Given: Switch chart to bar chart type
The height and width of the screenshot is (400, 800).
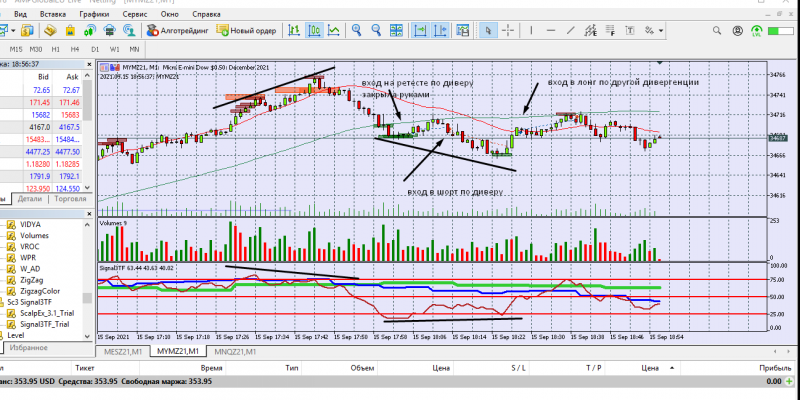Looking at the screenshot, I should [294, 30].
